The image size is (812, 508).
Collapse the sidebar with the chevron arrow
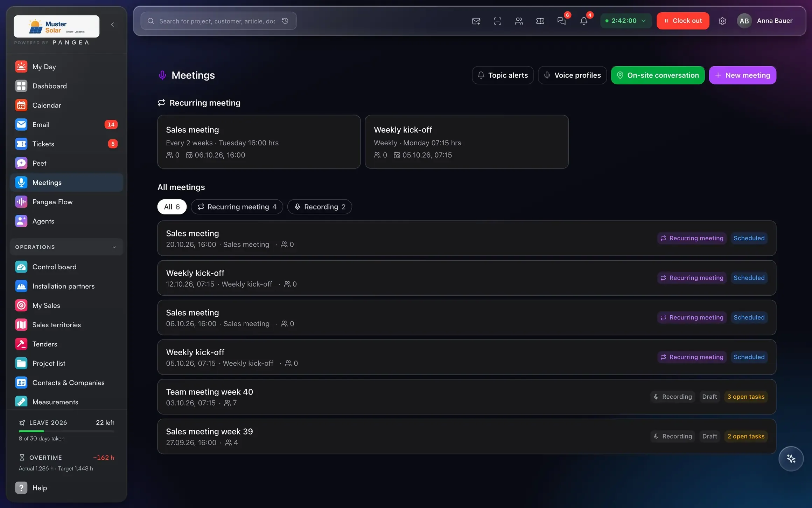point(112,25)
